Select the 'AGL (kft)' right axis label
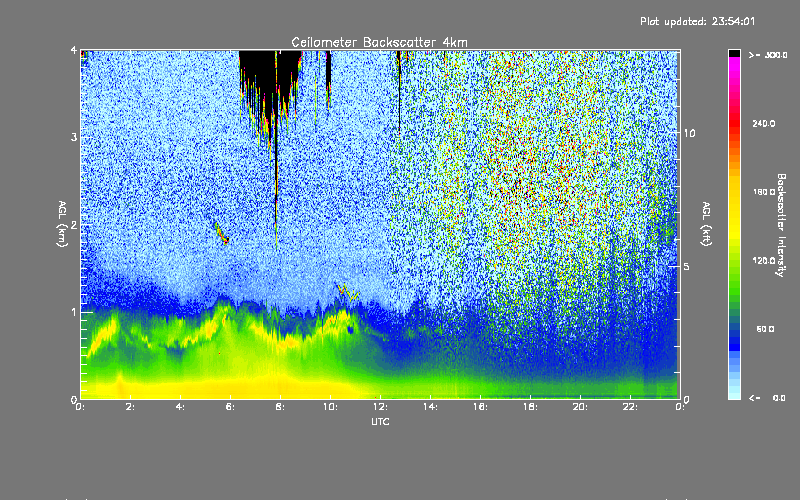Screen dimensions: 800x500 pos(706,224)
